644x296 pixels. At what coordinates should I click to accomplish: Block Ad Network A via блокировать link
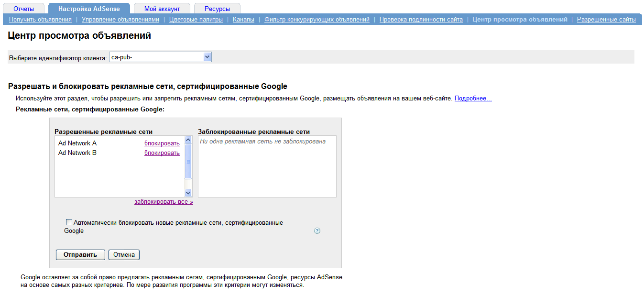coord(162,143)
